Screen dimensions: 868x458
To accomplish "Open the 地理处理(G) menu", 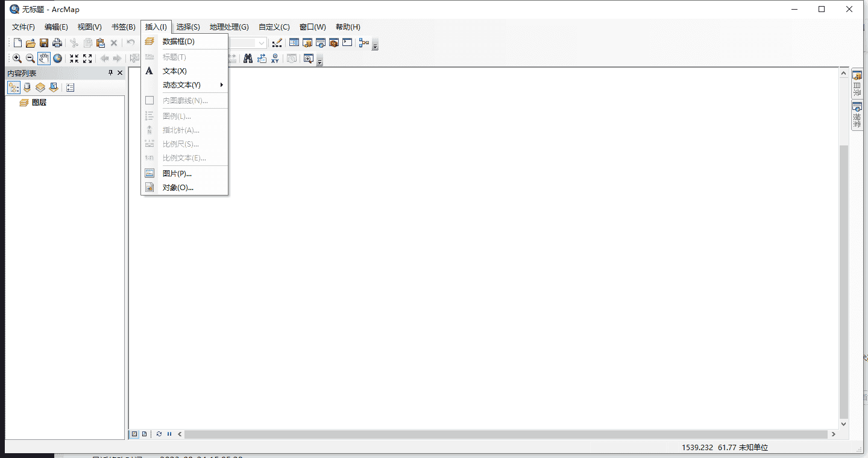I will point(229,27).
